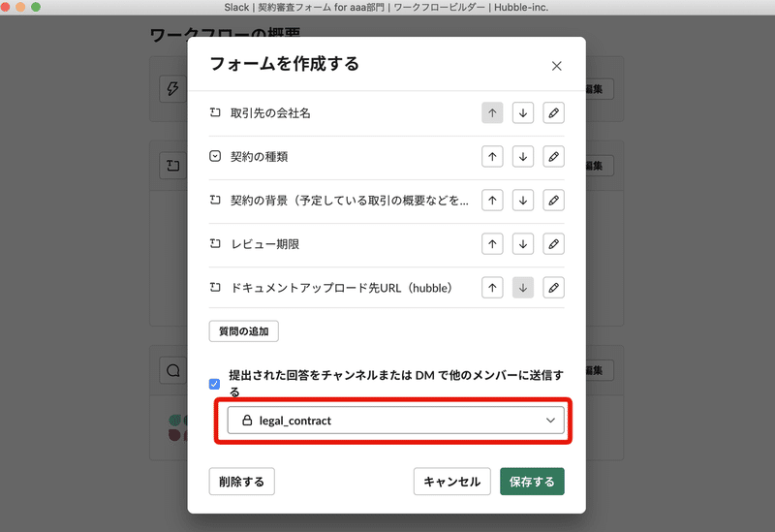Move 取引先の会社名 question down
775x532 pixels.
pos(523,112)
